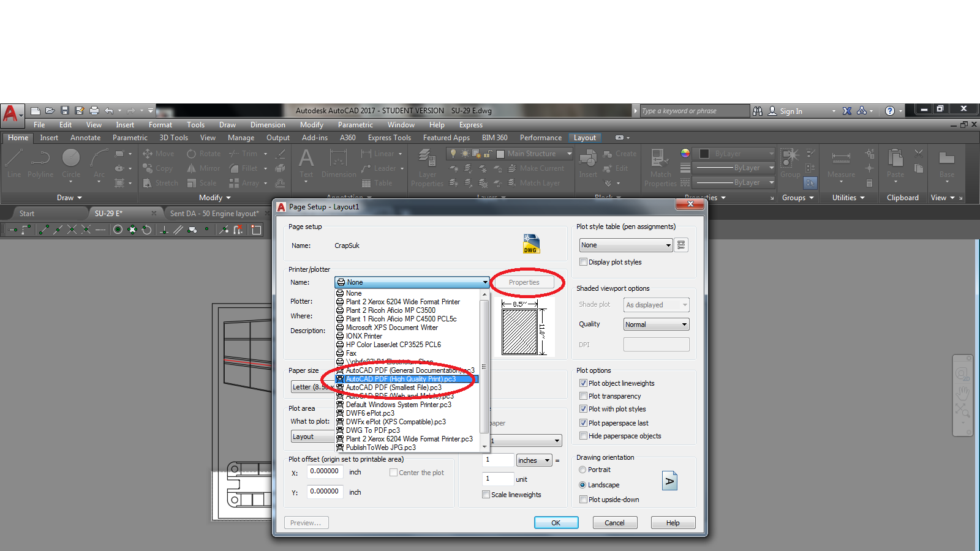Image resolution: width=980 pixels, height=551 pixels.
Task: Open the inches units dropdown
Action: coord(534,460)
